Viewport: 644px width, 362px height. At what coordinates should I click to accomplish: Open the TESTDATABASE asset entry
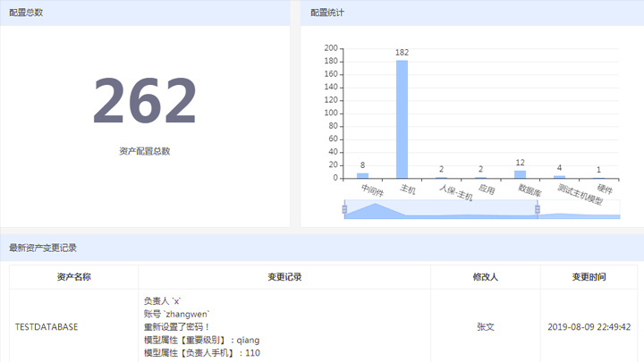(47, 327)
